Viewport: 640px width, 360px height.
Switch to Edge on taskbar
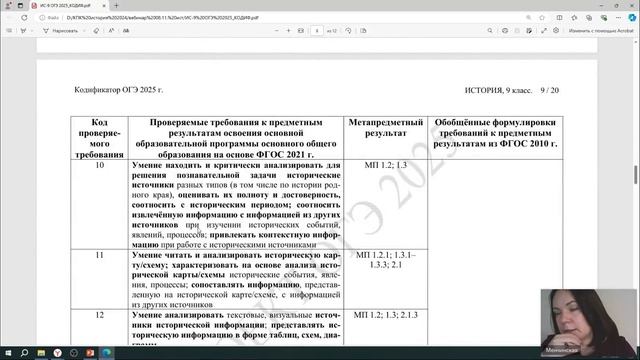tap(107, 353)
